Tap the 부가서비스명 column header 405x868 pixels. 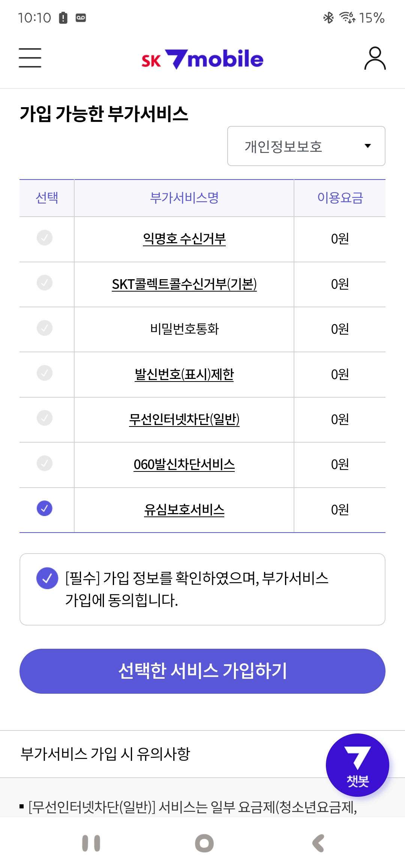click(184, 198)
